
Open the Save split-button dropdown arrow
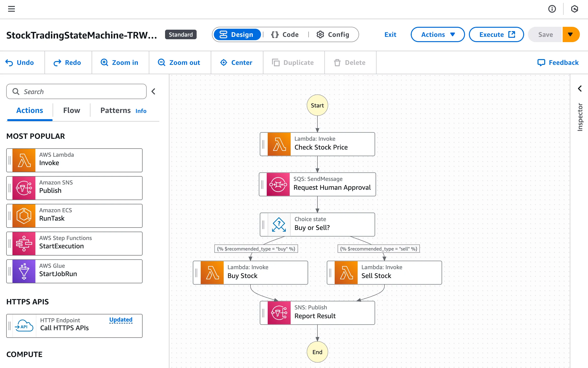coord(570,34)
